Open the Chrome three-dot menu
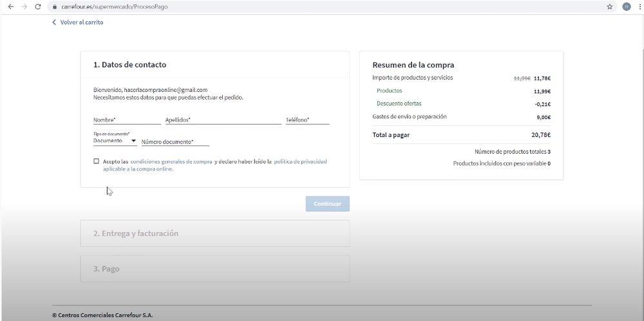Image resolution: width=644 pixels, height=321 pixels. click(639, 6)
